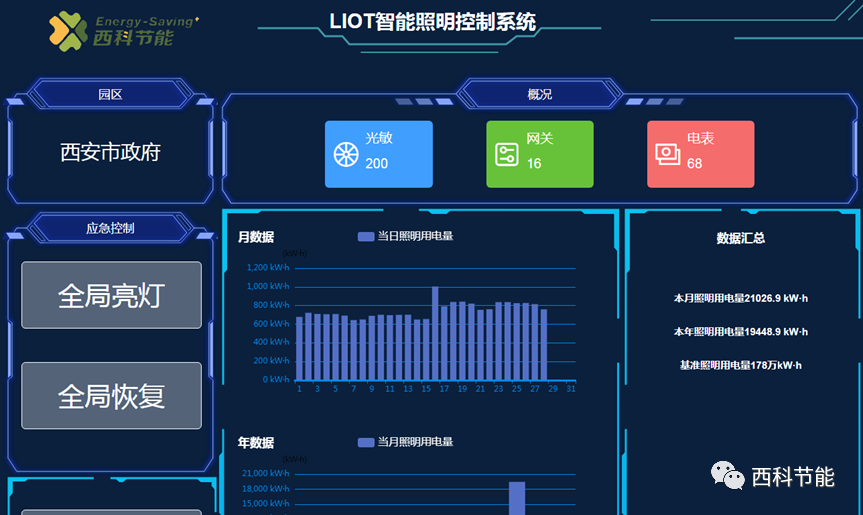Toggle the 当日照明用电量 legend in monthly chart

point(405,237)
